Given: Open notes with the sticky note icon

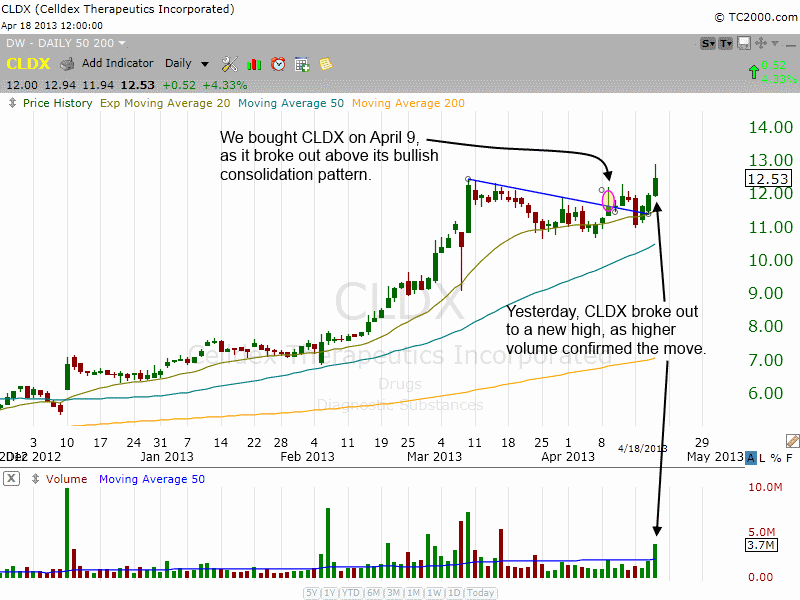Looking at the screenshot, I should click(x=326, y=63).
